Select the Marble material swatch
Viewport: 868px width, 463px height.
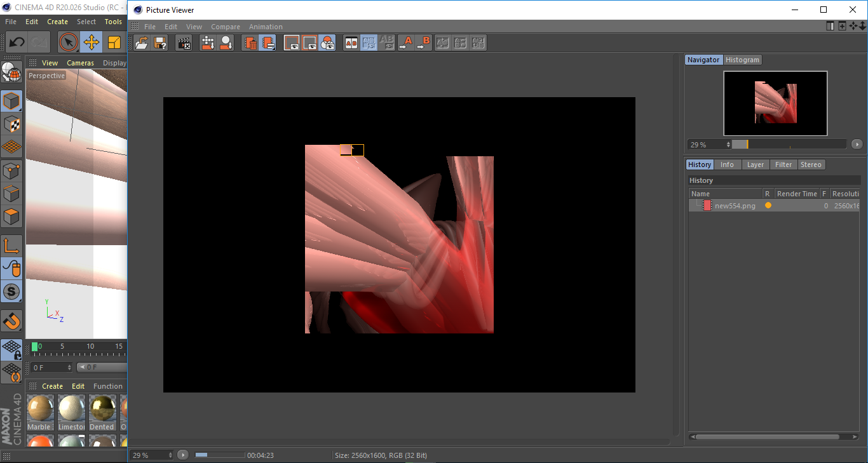(x=40, y=412)
